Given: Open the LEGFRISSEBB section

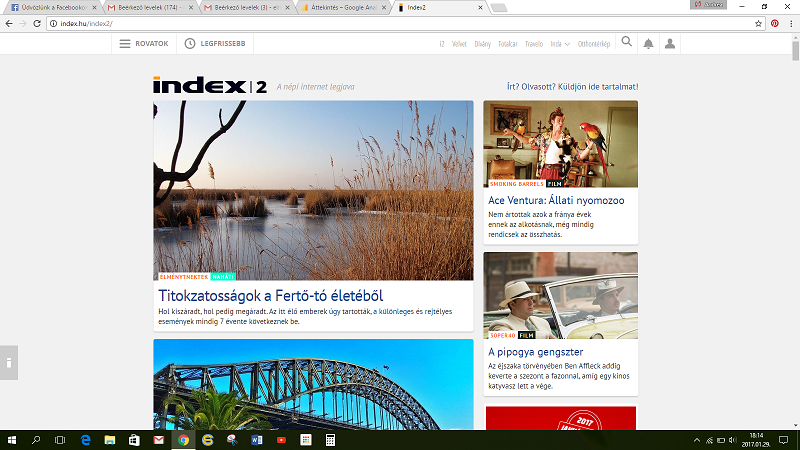Looking at the screenshot, I should pyautogui.click(x=214, y=44).
